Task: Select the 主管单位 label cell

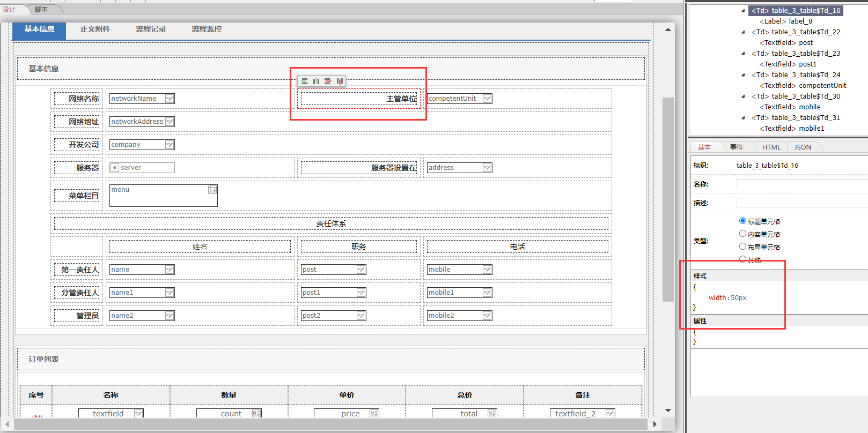Action: [x=359, y=99]
